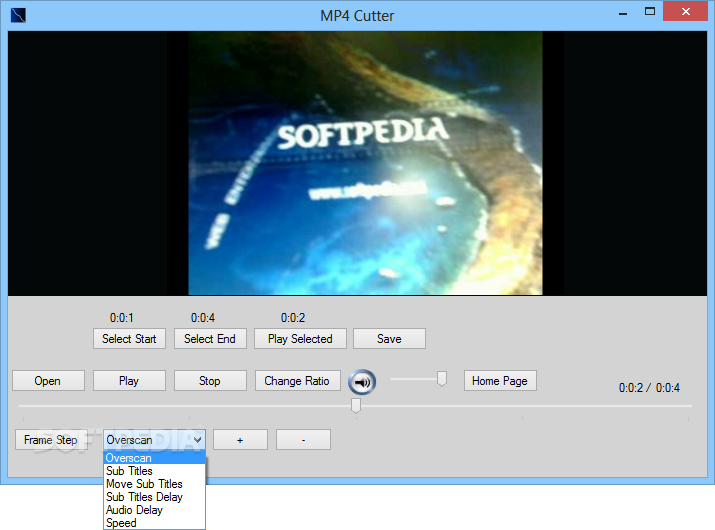The image size is (715, 530).
Task: Collapse the Overscan combo box arrow
Action: [x=197, y=440]
